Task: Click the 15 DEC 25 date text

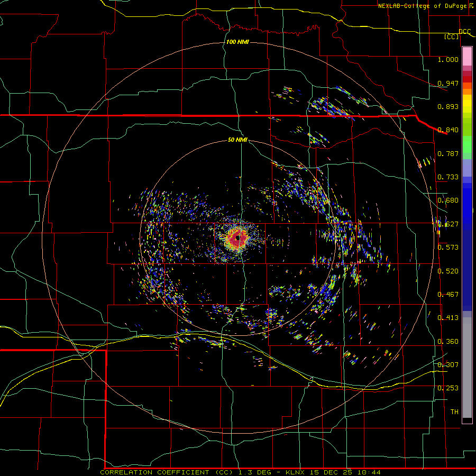Action: (x=331, y=472)
